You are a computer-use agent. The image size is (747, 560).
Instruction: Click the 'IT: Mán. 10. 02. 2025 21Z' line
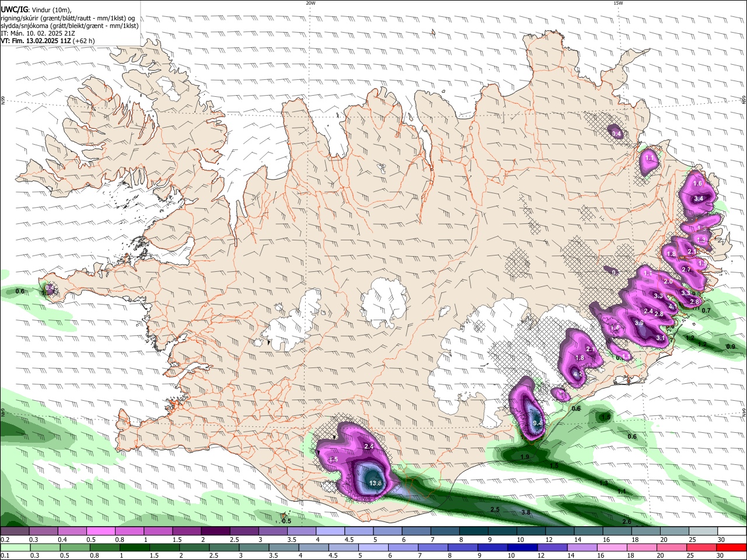click(x=37, y=33)
